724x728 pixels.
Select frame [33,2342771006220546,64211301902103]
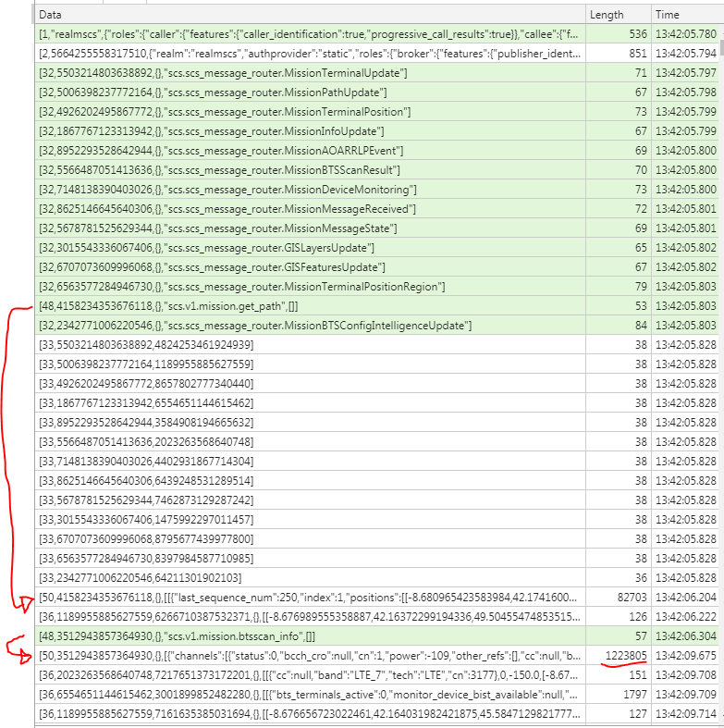point(376,578)
